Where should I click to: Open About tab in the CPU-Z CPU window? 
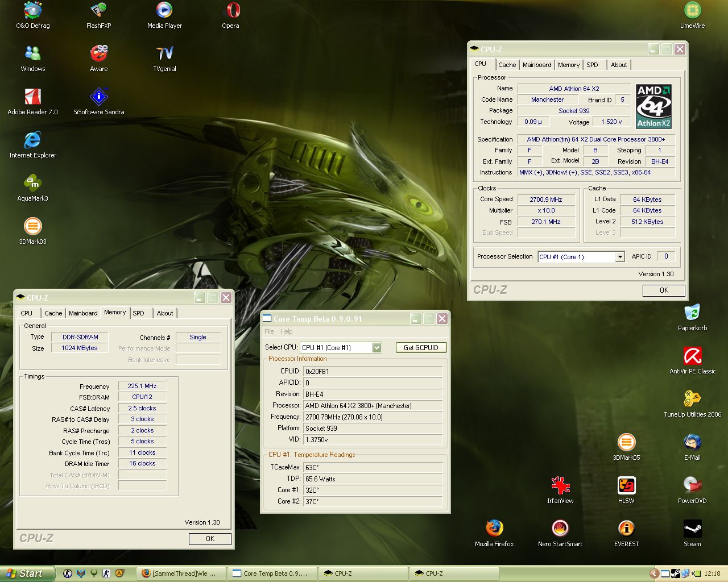(x=619, y=65)
